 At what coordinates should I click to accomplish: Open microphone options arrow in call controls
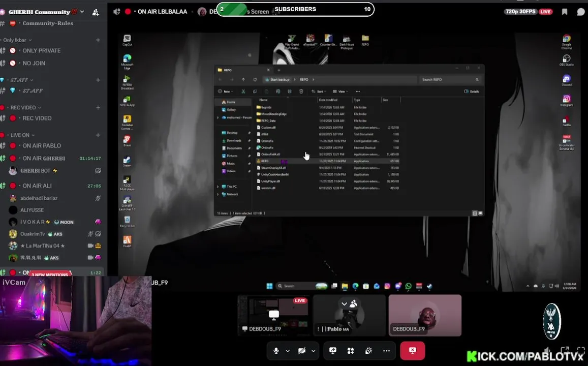point(288,351)
